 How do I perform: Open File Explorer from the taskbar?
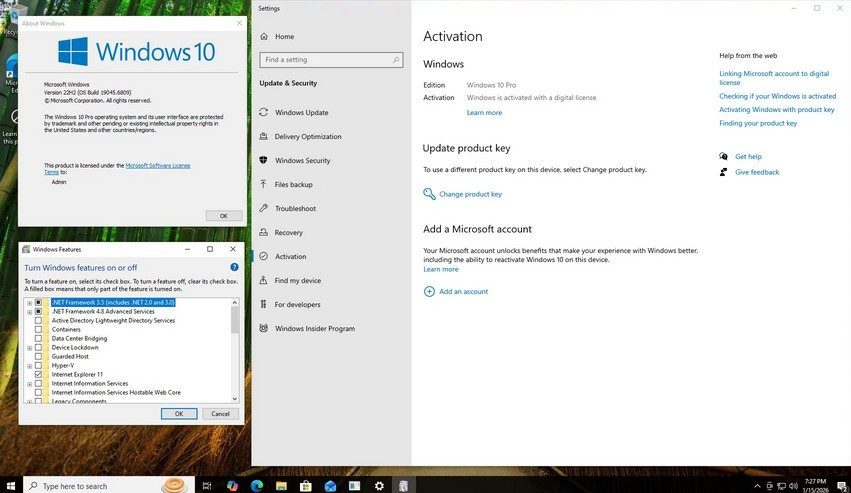point(282,486)
